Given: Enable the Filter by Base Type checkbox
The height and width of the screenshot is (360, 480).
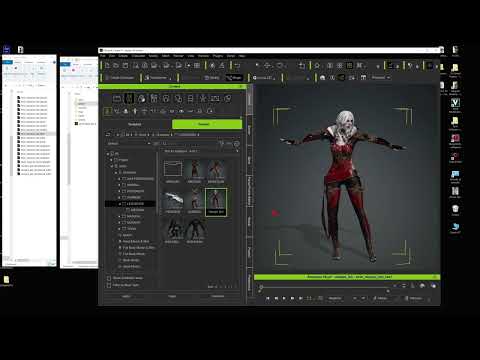Looking at the screenshot, I should point(109,285).
